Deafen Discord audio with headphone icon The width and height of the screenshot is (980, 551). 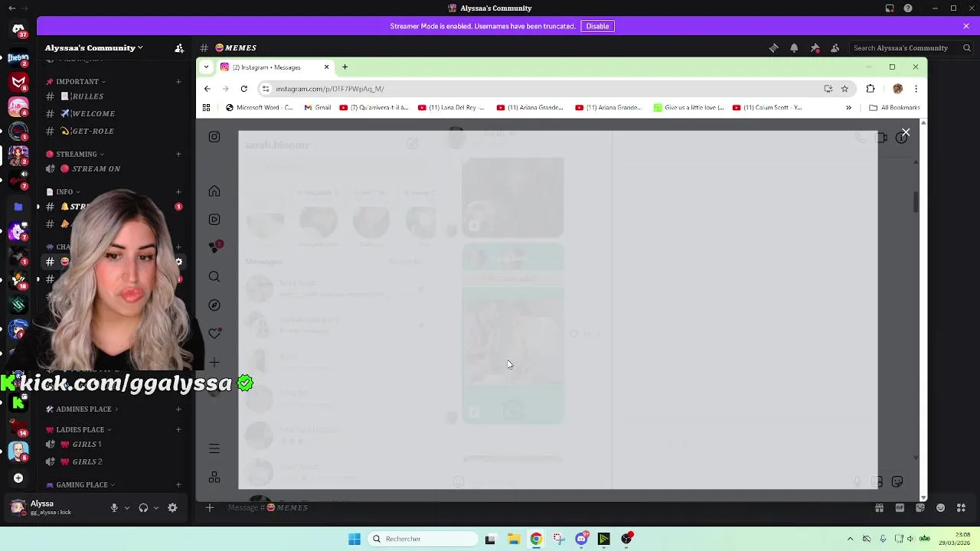point(143,507)
